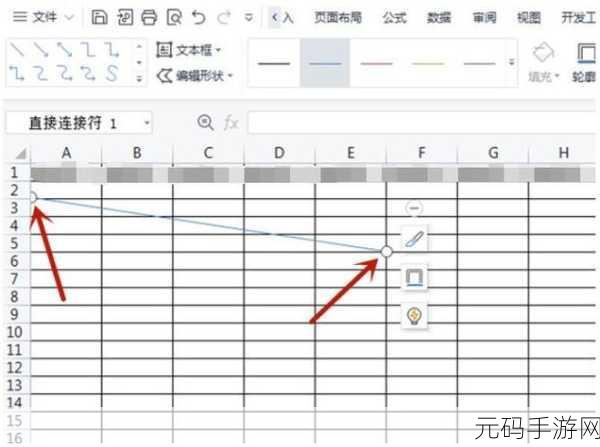Select the double-headed arrow line shape
This screenshot has height=447, width=600.
pos(64,50)
